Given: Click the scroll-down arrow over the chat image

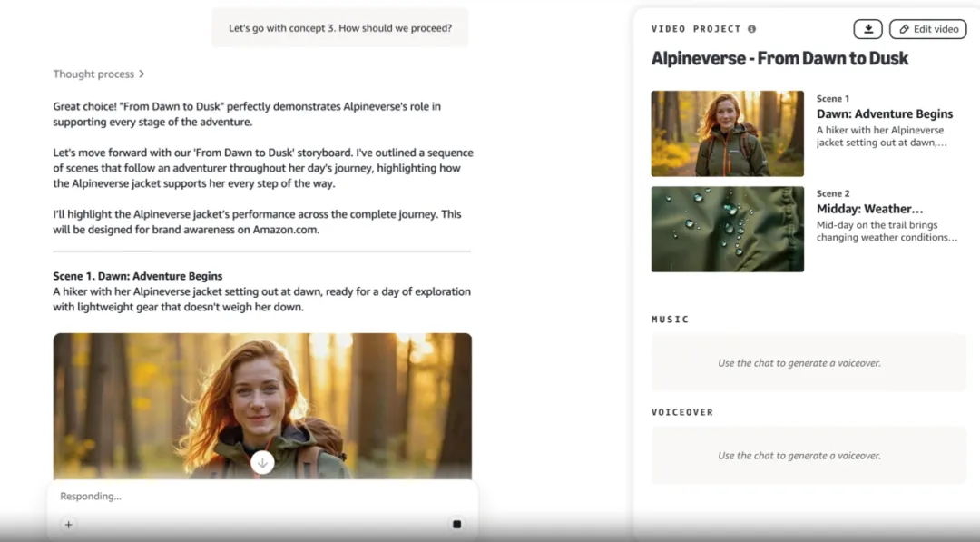Looking at the screenshot, I should [x=262, y=463].
